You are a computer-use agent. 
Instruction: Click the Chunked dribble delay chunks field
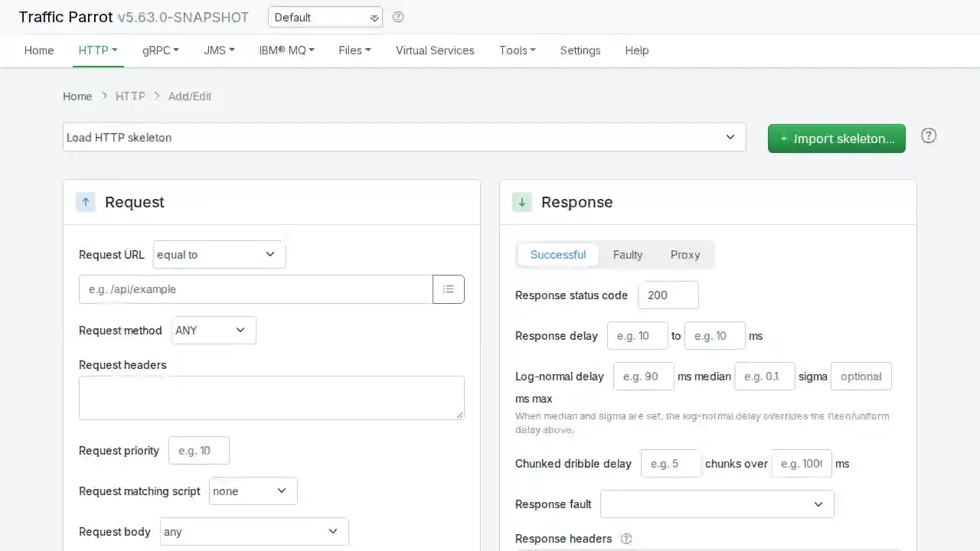coord(671,464)
